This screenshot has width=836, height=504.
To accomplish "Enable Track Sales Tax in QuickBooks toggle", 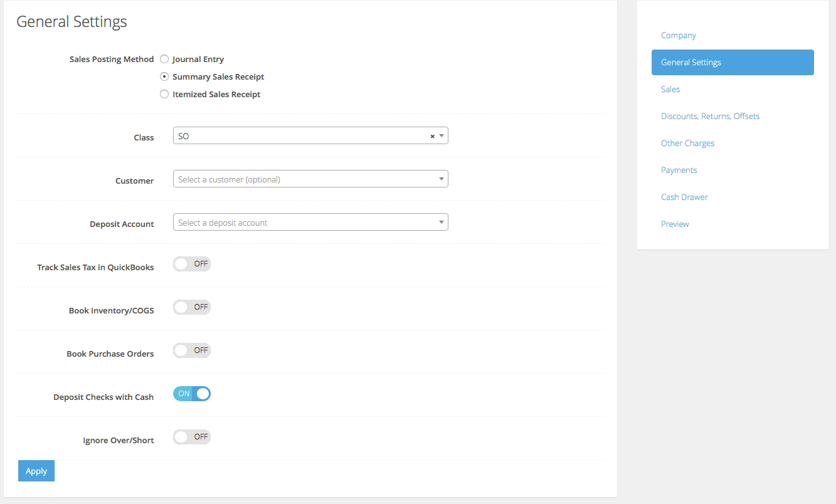I will (x=192, y=264).
